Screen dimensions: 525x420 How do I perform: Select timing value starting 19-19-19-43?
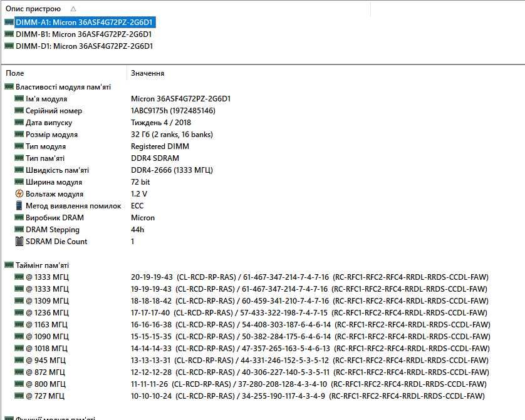pyautogui.click(x=309, y=289)
